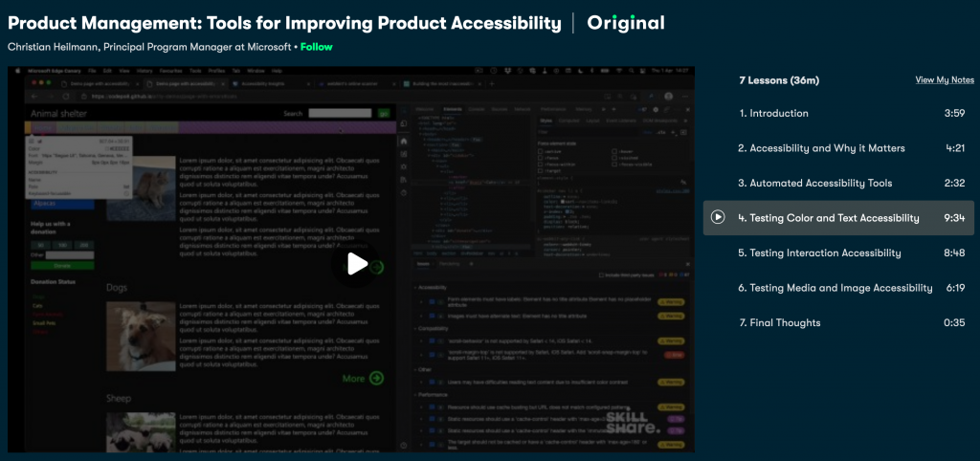
Task: Click the 0:35 duration of Final Thoughts
Action: (955, 323)
